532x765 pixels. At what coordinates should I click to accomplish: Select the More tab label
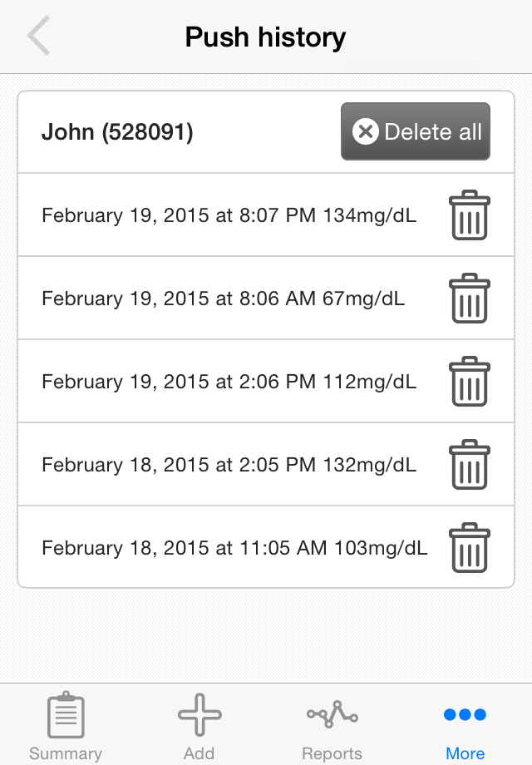click(x=465, y=753)
